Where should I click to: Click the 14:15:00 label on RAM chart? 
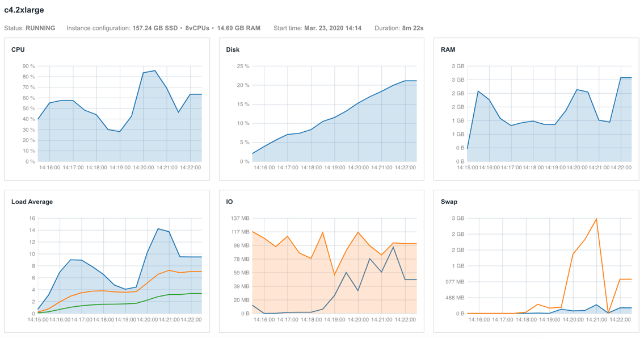[x=467, y=168]
